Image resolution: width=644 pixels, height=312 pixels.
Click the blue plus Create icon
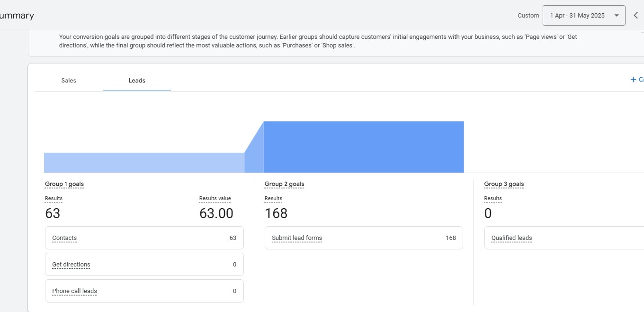pyautogui.click(x=633, y=80)
